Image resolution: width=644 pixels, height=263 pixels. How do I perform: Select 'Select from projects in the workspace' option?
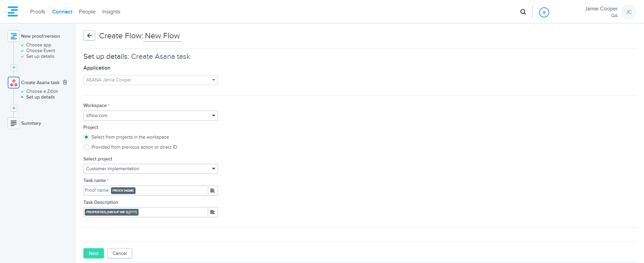point(86,137)
